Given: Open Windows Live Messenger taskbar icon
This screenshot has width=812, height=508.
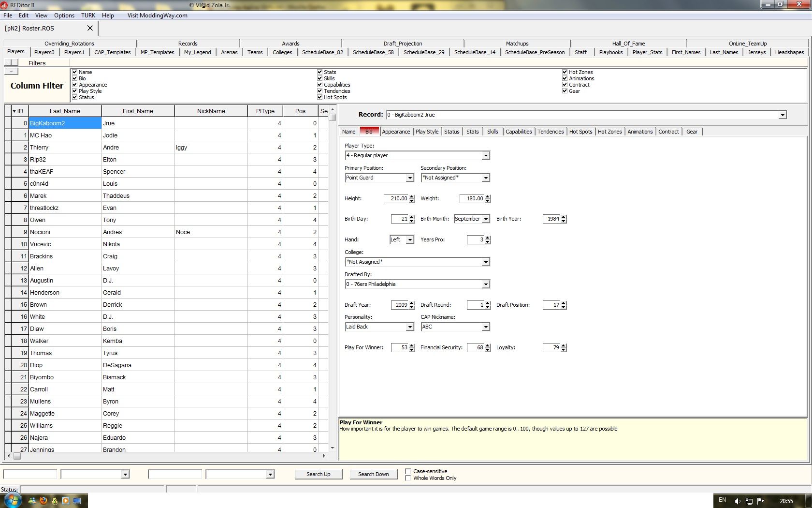Looking at the screenshot, I should click(32, 501).
